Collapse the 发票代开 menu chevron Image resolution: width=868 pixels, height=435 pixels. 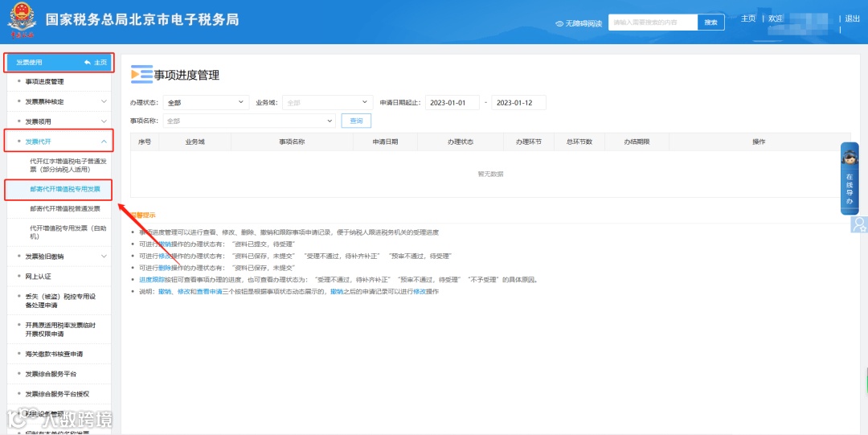click(x=104, y=142)
